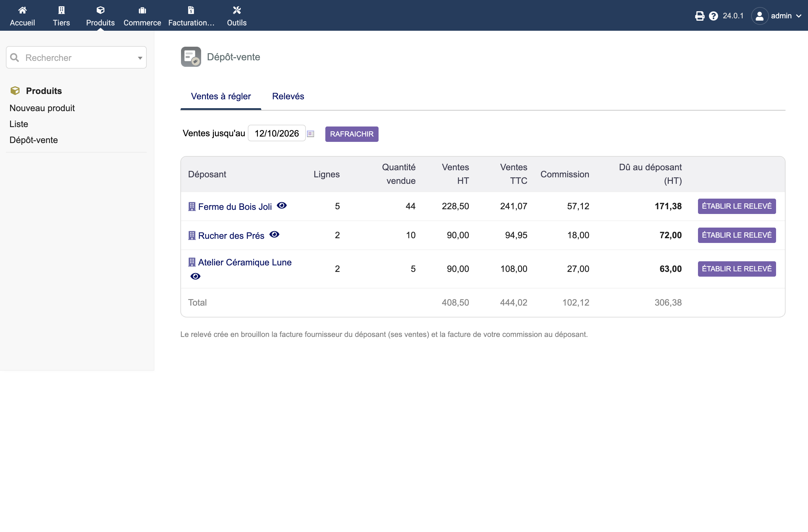Image resolution: width=808 pixels, height=532 pixels.
Task: Click the print page icon
Action: coord(699,16)
